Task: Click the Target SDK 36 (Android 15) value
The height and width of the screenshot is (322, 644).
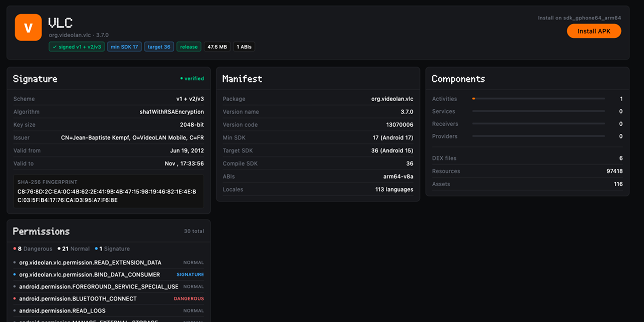Action: tap(392, 151)
